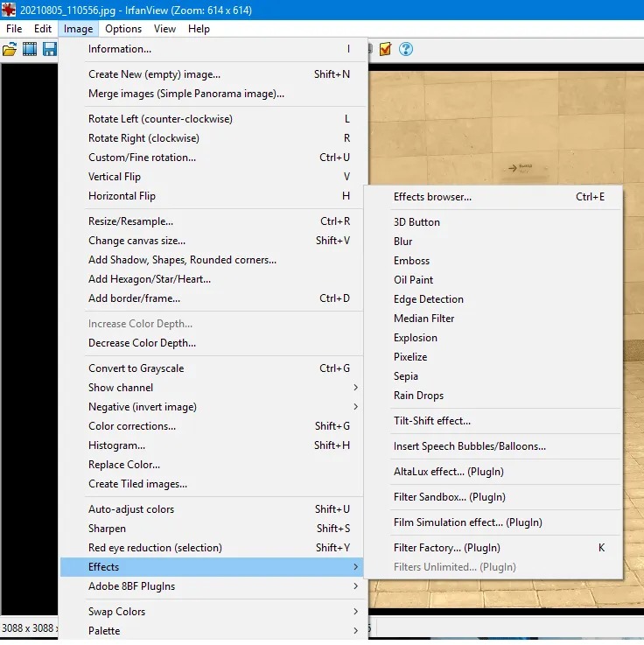Screen dimensions: 644x645
Task: Open Filter Sandbox... (PlugIn)
Action: coord(493,497)
